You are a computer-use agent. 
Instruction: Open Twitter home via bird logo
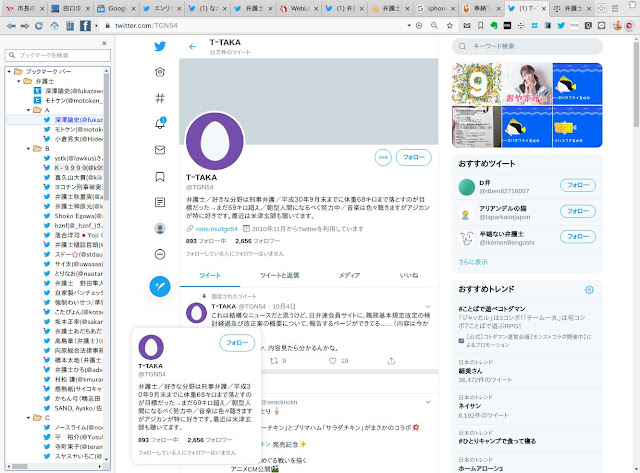pos(160,46)
